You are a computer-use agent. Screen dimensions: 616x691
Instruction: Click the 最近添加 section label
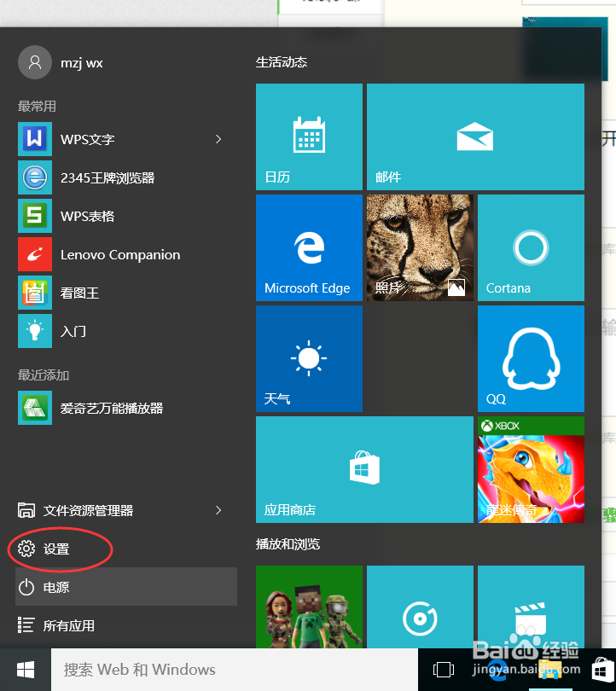click(44, 375)
